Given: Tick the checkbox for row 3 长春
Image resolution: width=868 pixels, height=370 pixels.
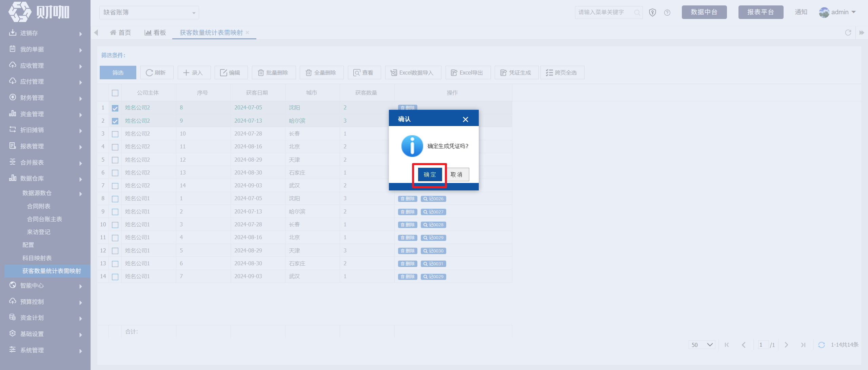Looking at the screenshot, I should point(115,134).
